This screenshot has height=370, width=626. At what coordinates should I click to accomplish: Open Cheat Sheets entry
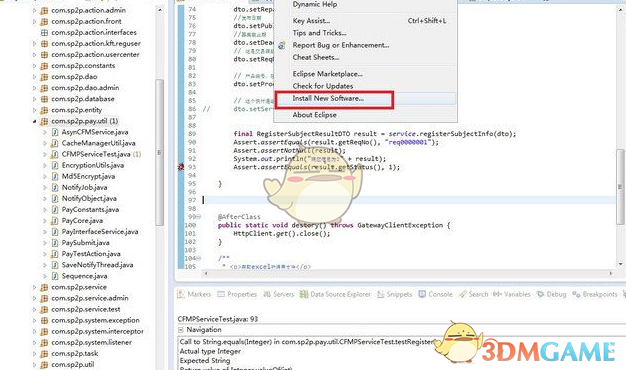point(316,57)
